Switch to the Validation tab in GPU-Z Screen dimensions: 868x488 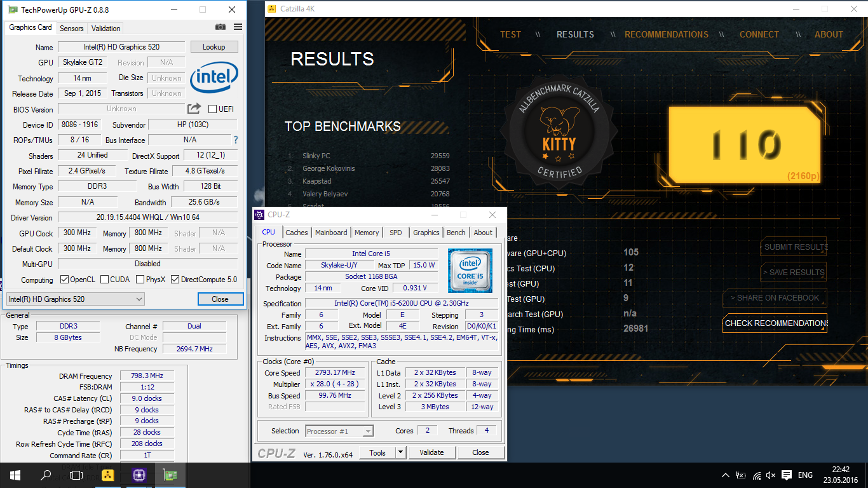point(105,28)
